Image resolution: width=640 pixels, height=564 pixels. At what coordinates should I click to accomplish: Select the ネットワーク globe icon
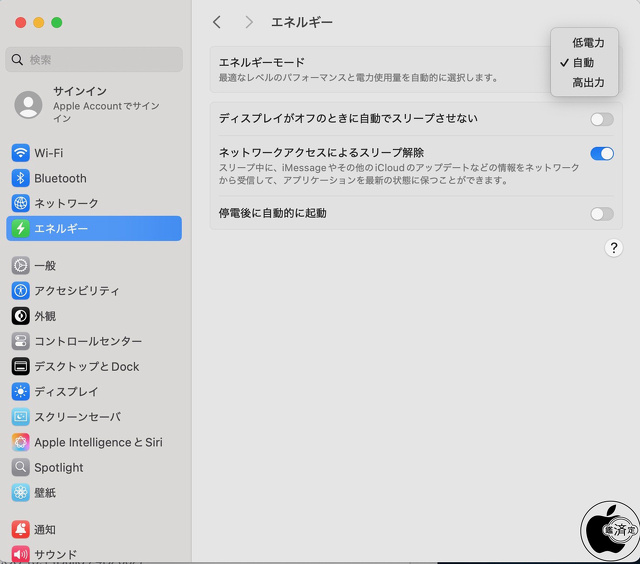[x=20, y=203]
